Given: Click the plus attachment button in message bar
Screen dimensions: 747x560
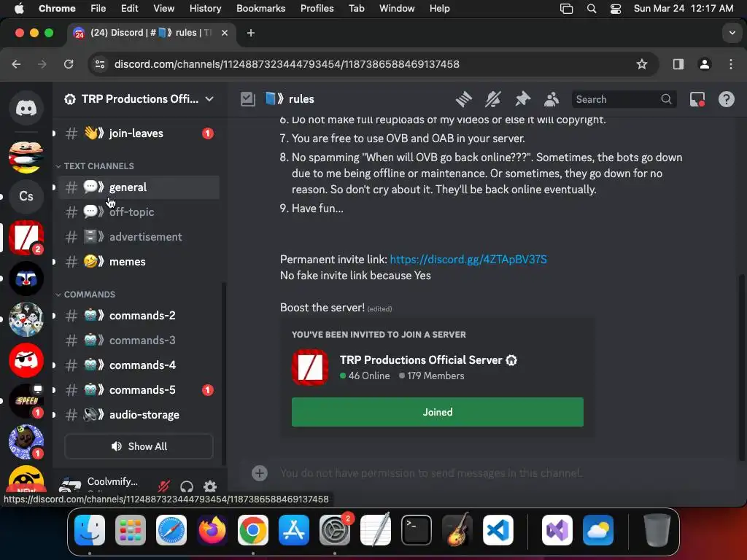Looking at the screenshot, I should click(260, 472).
